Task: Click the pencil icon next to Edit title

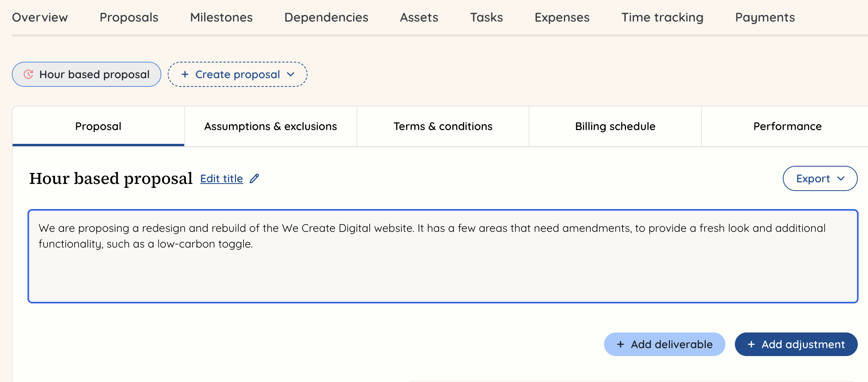Action: (254, 178)
